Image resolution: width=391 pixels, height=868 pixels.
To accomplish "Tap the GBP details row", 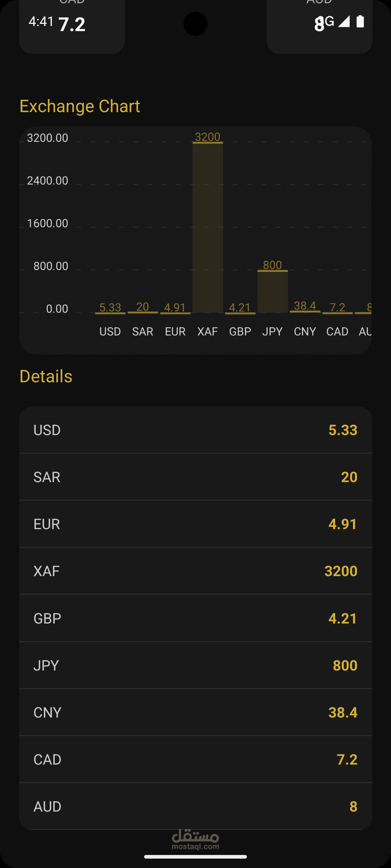I will 195,618.
